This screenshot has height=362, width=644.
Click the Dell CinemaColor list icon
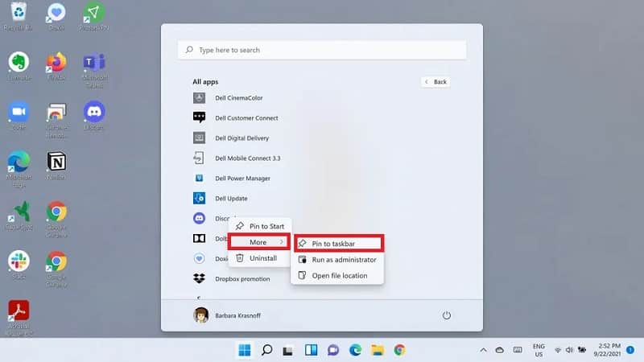[199, 97]
